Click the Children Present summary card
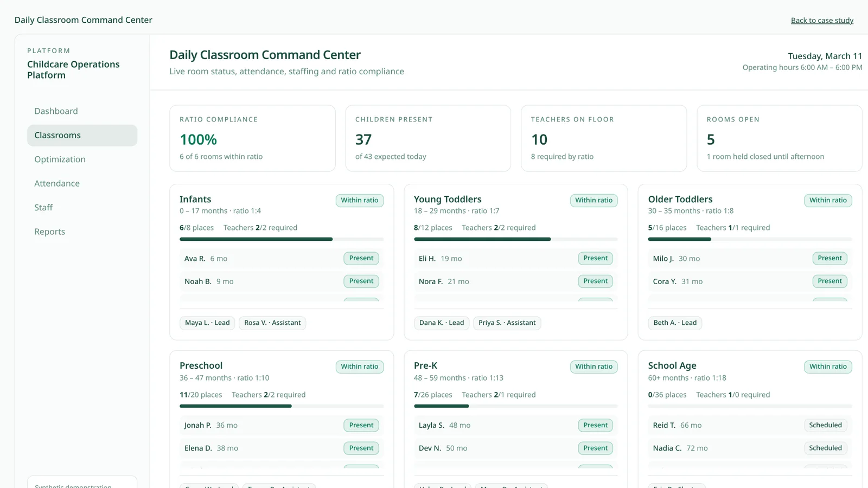 click(428, 138)
